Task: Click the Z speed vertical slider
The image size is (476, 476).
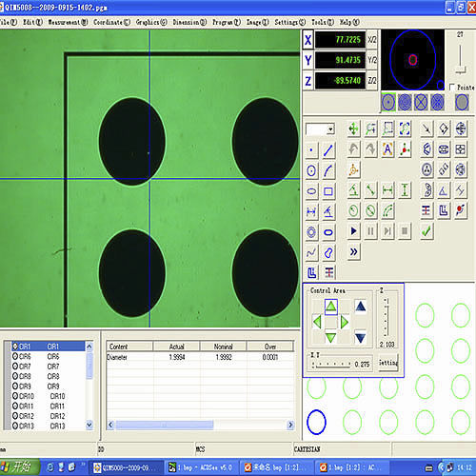Action: (387, 317)
